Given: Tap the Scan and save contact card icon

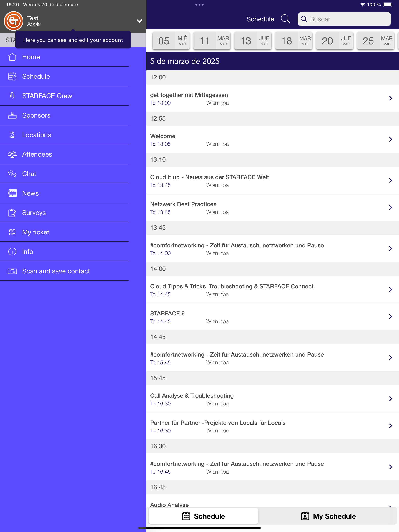Looking at the screenshot, I should coord(12,271).
